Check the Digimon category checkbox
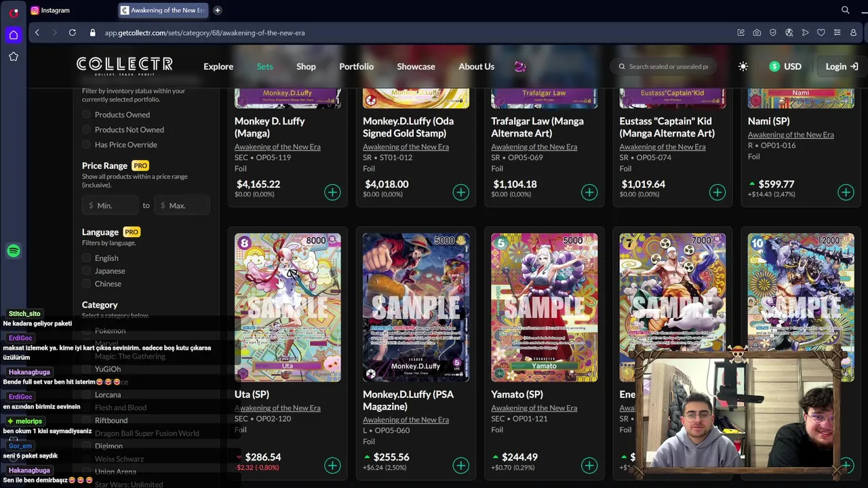This screenshot has width=868, height=488. tap(86, 446)
